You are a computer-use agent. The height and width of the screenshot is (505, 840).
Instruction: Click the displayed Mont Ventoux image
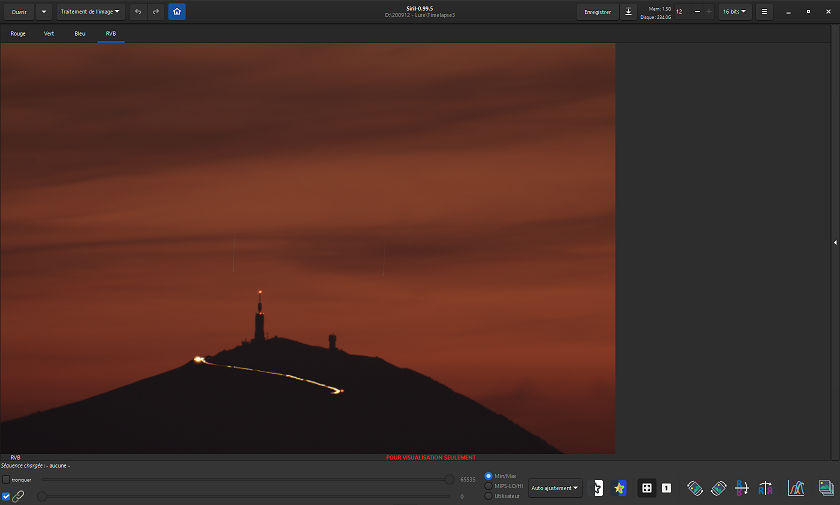pyautogui.click(x=308, y=248)
